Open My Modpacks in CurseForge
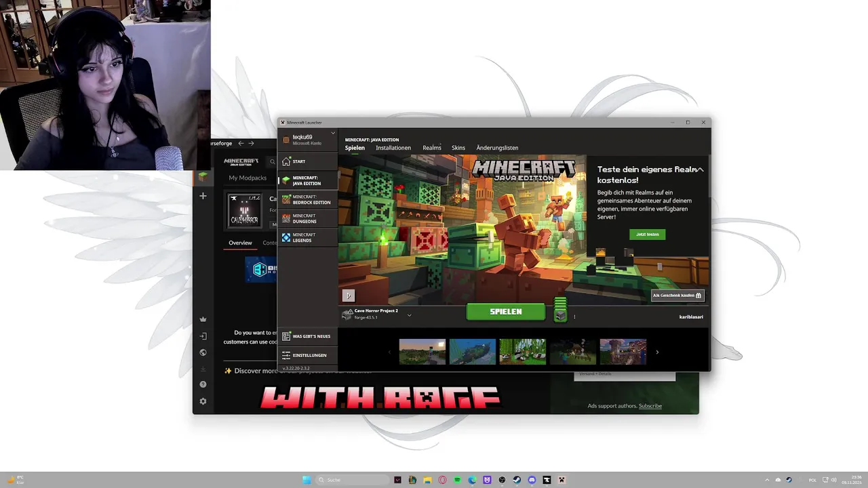 [248, 178]
